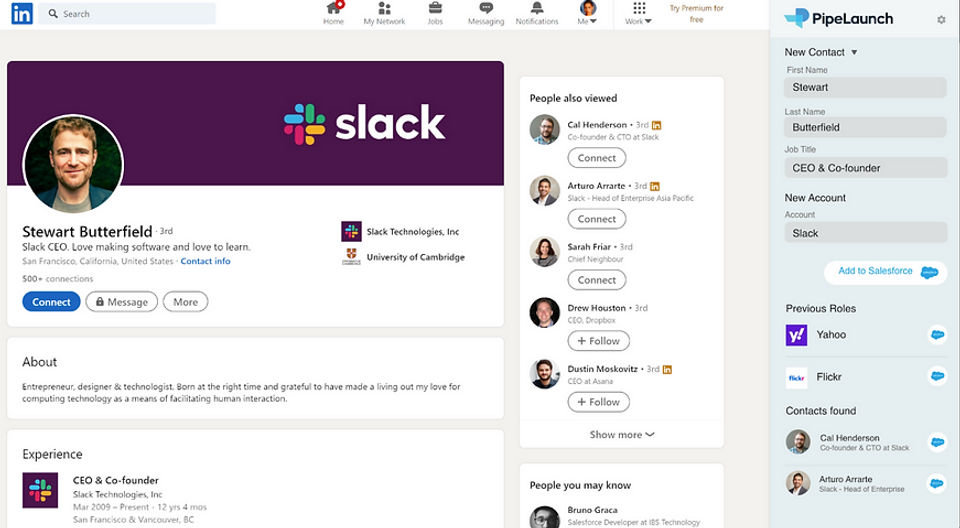
Task: Edit the Job Title field
Action: tap(865, 168)
